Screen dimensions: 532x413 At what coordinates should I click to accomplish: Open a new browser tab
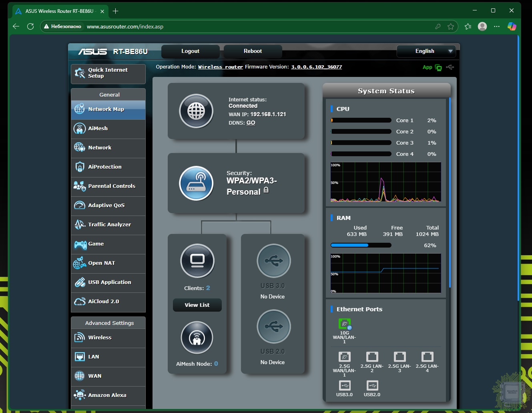pyautogui.click(x=116, y=11)
